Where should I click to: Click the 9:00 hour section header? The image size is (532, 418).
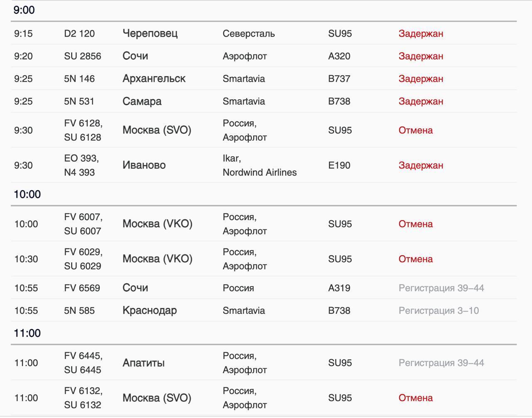(x=24, y=10)
